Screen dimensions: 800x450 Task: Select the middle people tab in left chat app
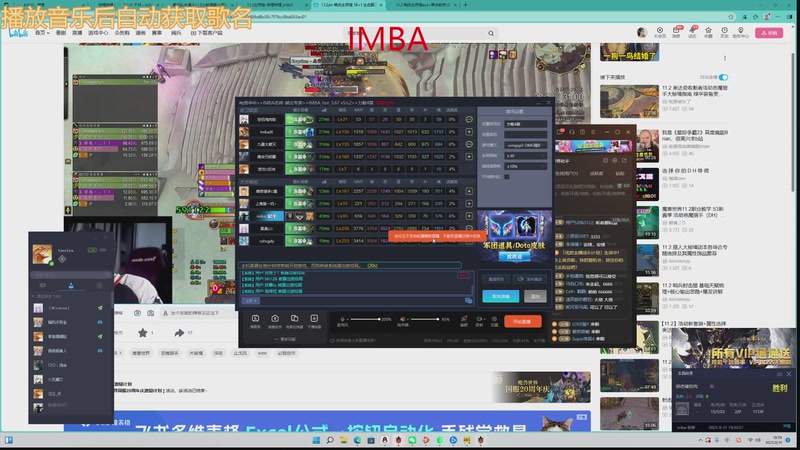[x=71, y=286]
